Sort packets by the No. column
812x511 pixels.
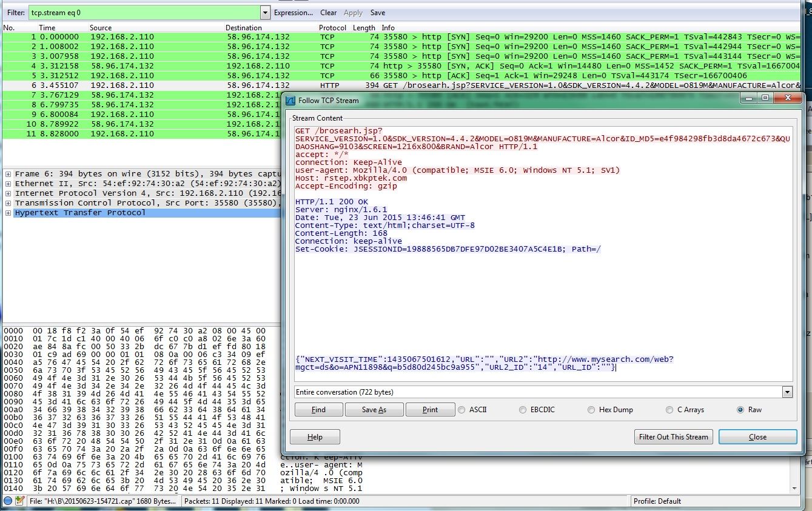point(9,28)
